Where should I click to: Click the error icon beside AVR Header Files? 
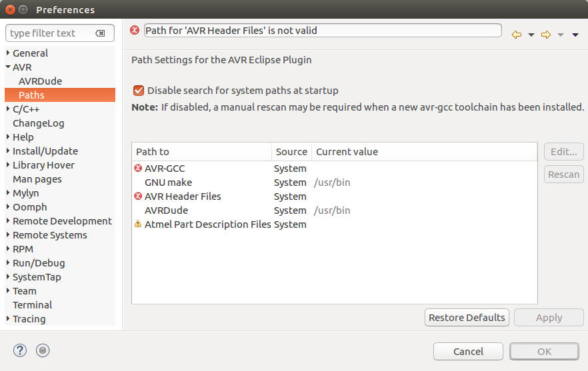pos(138,196)
